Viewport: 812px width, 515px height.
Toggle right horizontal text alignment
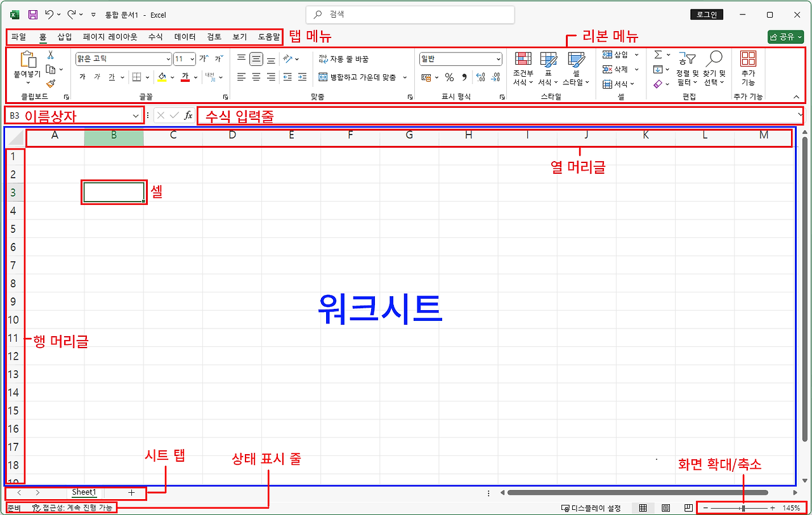pos(271,77)
